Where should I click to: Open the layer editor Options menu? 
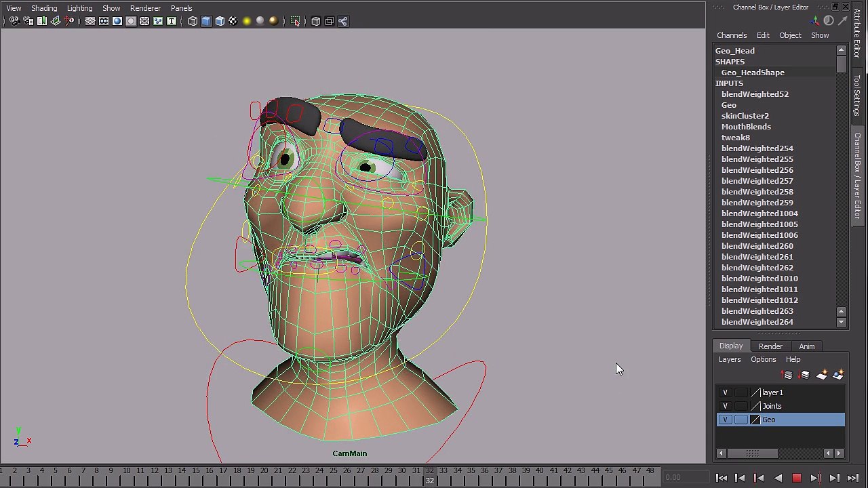[x=763, y=359]
